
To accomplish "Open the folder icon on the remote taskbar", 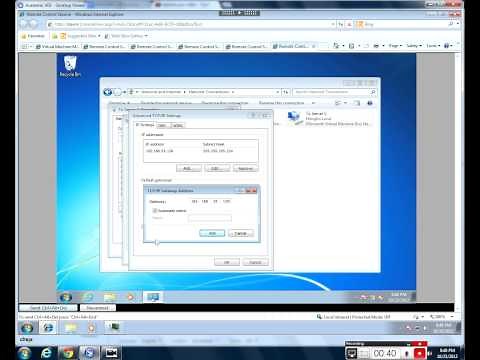I will 109,297.
